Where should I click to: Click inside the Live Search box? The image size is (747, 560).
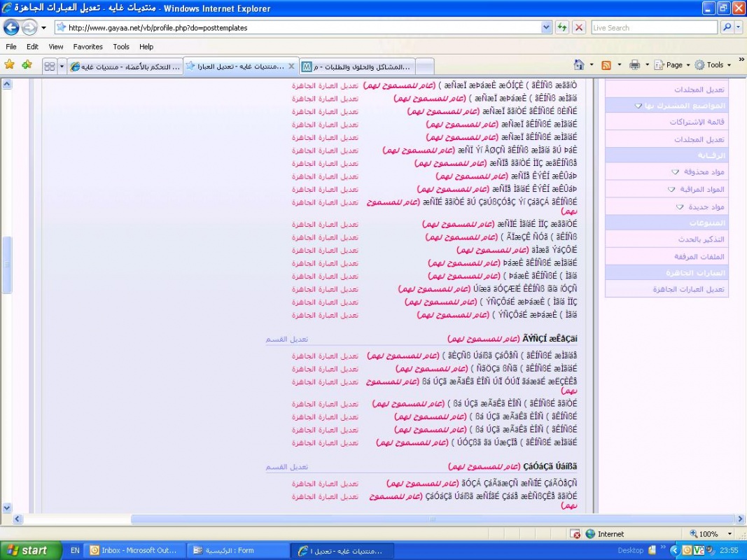click(652, 27)
